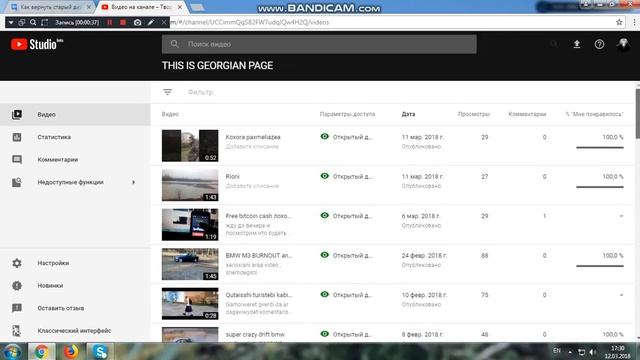Open access dropdown for Koxora paxmeliazea

352,137
